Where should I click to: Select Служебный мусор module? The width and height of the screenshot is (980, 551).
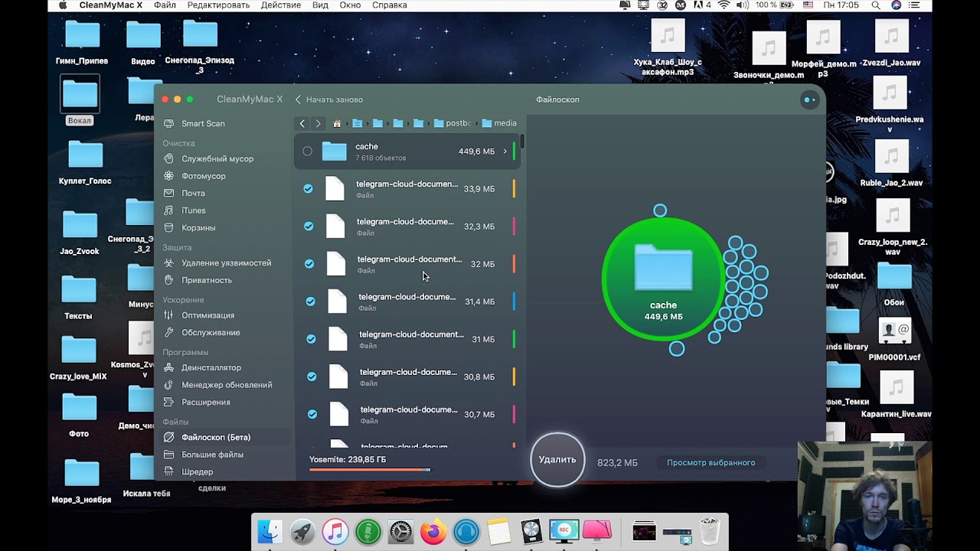pos(217,158)
